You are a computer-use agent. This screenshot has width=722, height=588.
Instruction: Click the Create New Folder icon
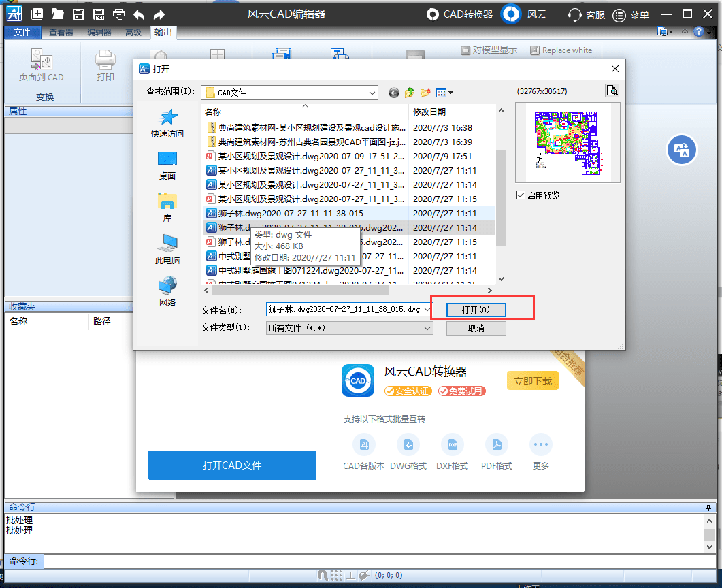point(425,92)
